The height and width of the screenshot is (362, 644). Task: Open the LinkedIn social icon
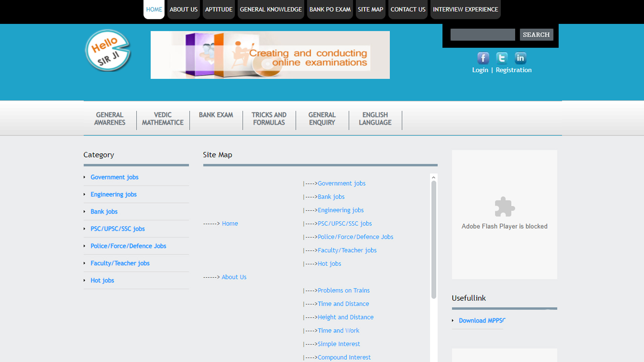[x=520, y=58]
